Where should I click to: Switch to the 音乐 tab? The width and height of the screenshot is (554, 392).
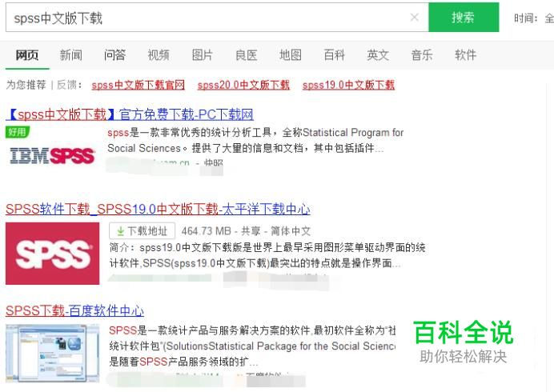coord(422,55)
